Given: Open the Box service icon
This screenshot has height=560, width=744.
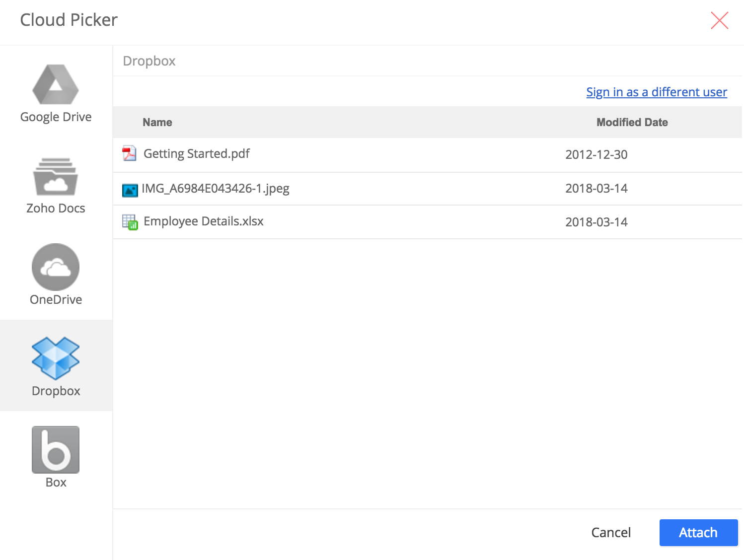Looking at the screenshot, I should coord(56,450).
